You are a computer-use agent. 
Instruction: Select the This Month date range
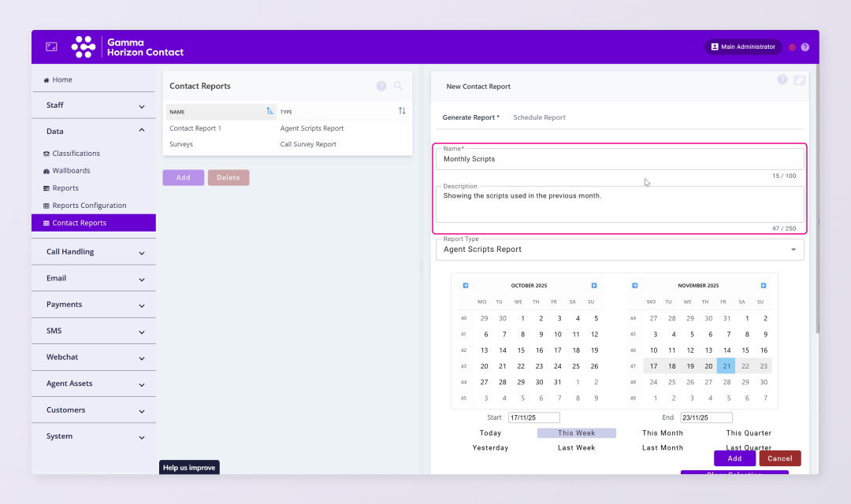pos(662,433)
